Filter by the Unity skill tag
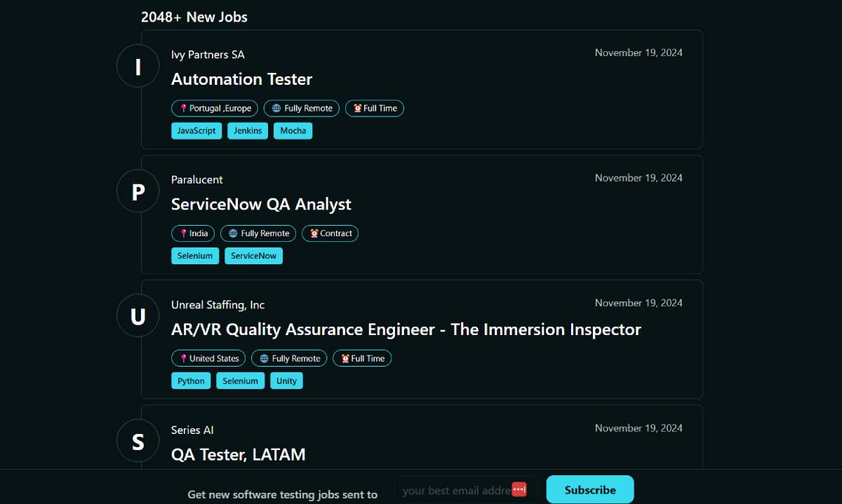The width and height of the screenshot is (842, 504). coord(286,381)
